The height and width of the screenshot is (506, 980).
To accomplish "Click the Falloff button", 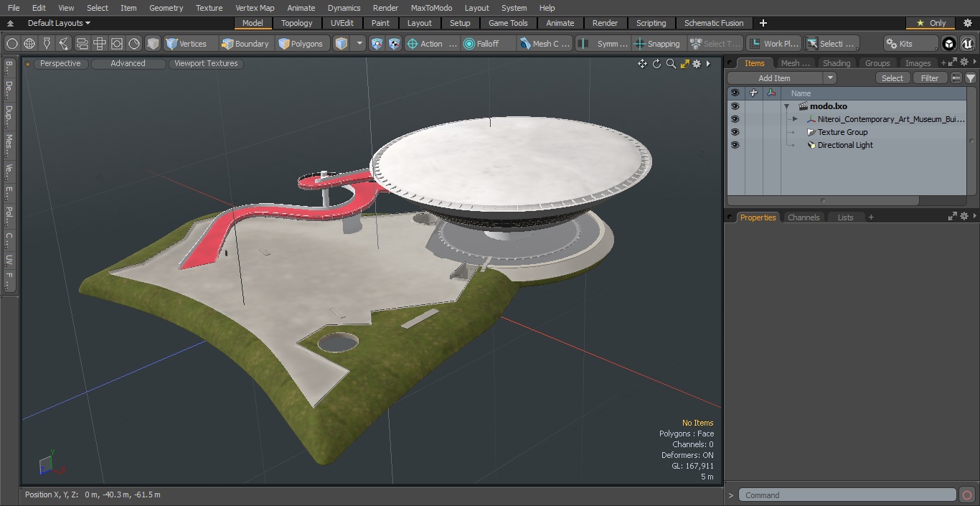I will point(488,44).
